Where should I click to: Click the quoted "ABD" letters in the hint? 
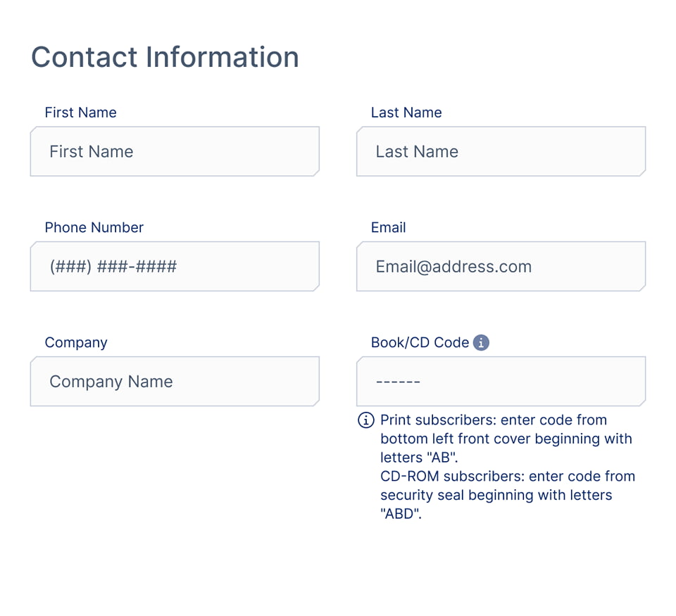[x=400, y=514]
